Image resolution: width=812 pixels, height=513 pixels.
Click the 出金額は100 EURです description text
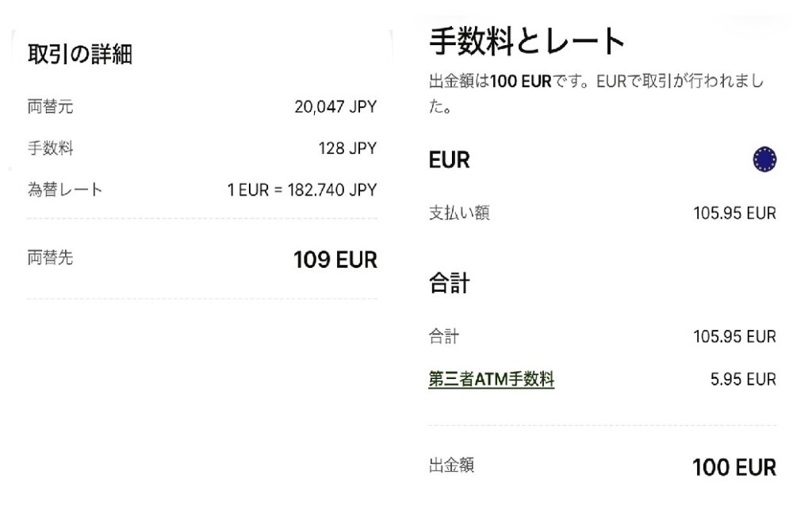(596, 82)
